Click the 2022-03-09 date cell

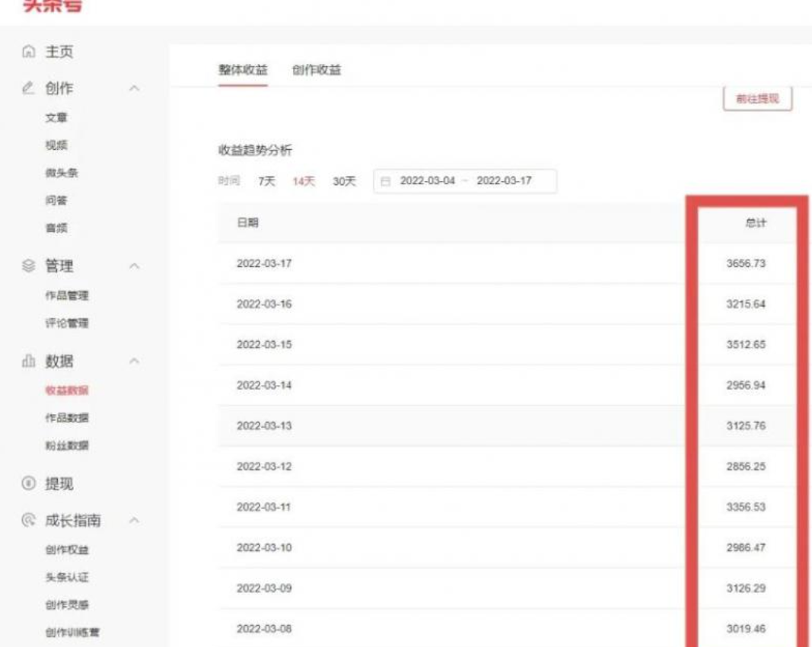click(264, 588)
